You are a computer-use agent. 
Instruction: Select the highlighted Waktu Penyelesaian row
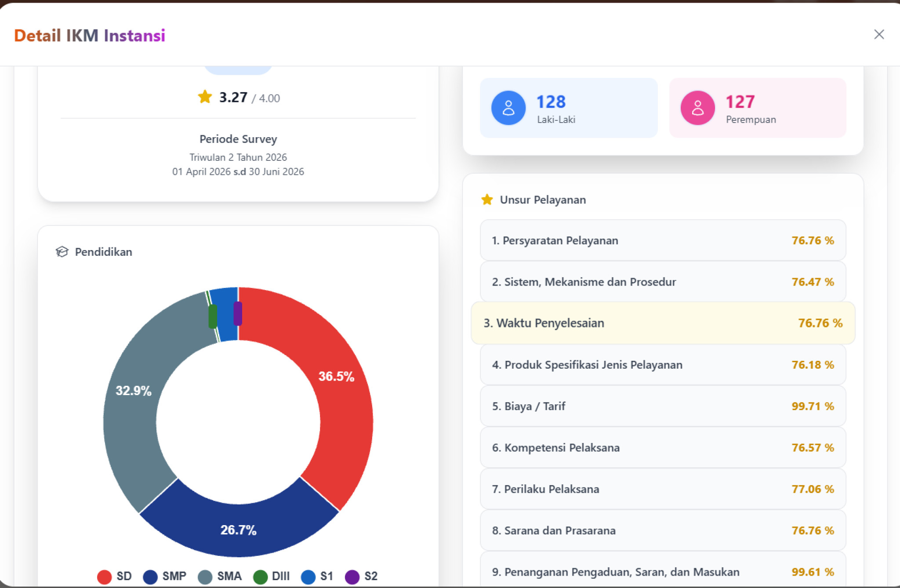point(663,323)
